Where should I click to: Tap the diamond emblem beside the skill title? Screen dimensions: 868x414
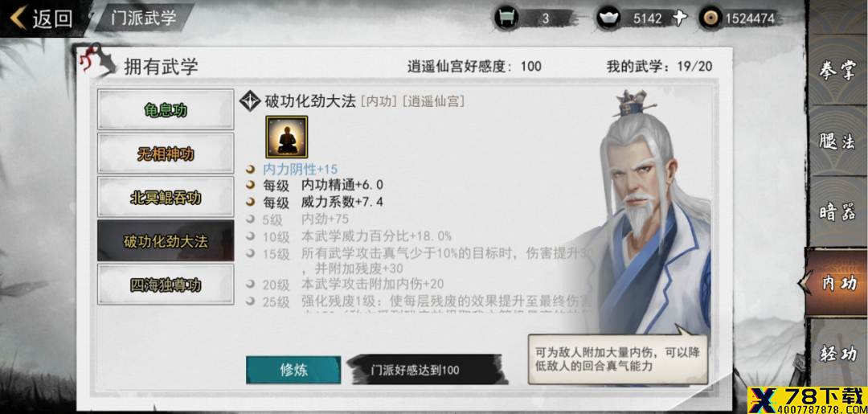(x=250, y=101)
